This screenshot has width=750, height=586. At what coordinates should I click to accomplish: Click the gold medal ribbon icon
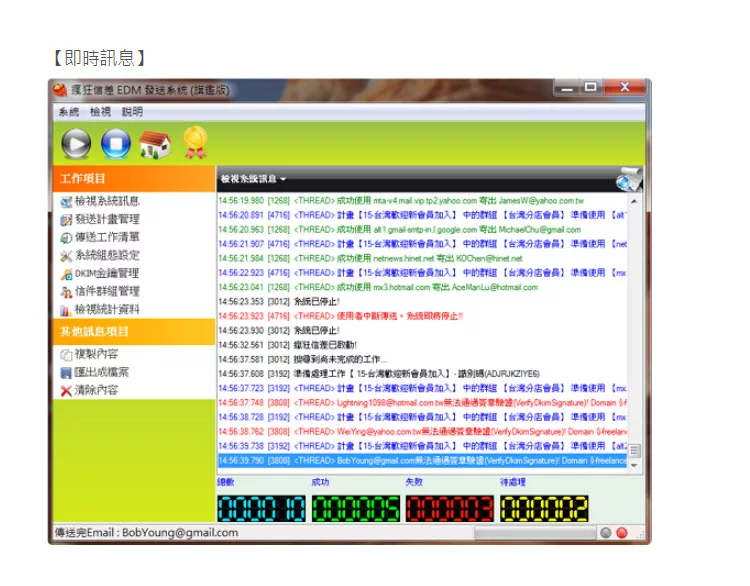point(194,143)
